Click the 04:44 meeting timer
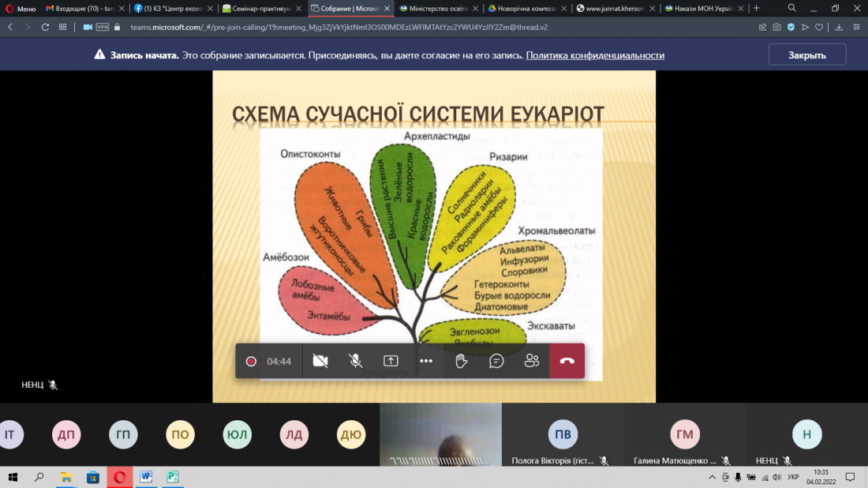 click(279, 362)
